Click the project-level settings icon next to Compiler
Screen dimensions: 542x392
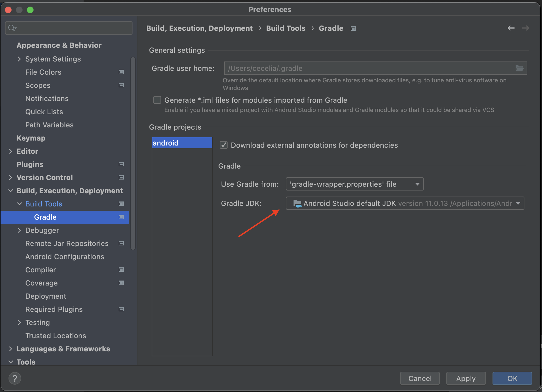[x=121, y=270]
